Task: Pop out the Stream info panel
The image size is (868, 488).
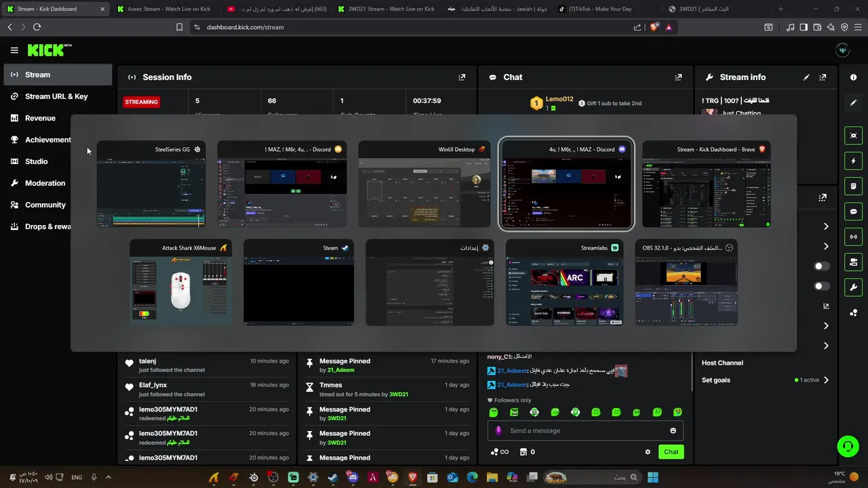Action: pyautogui.click(x=823, y=77)
